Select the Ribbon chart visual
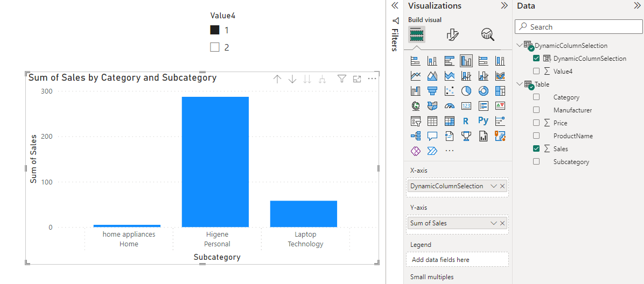The image size is (644, 284). click(x=500, y=76)
